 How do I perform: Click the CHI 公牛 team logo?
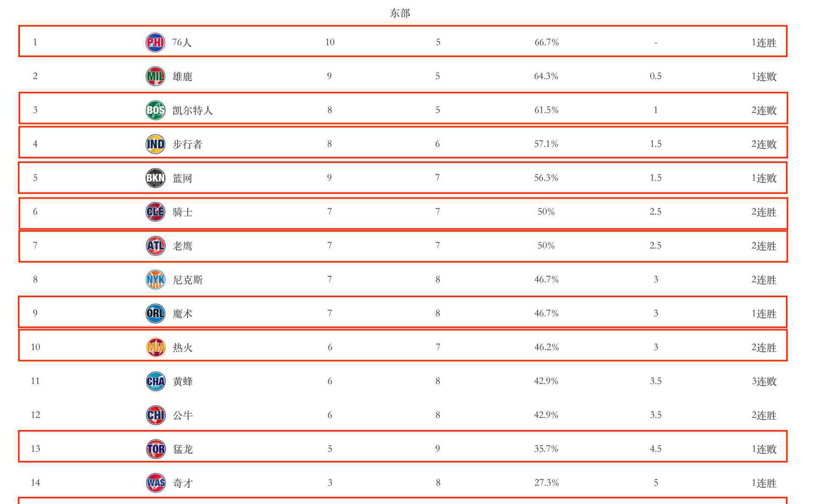155,415
